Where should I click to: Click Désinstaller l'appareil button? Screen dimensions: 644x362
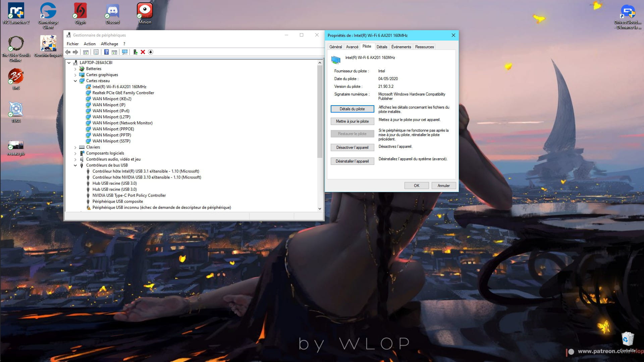point(352,161)
